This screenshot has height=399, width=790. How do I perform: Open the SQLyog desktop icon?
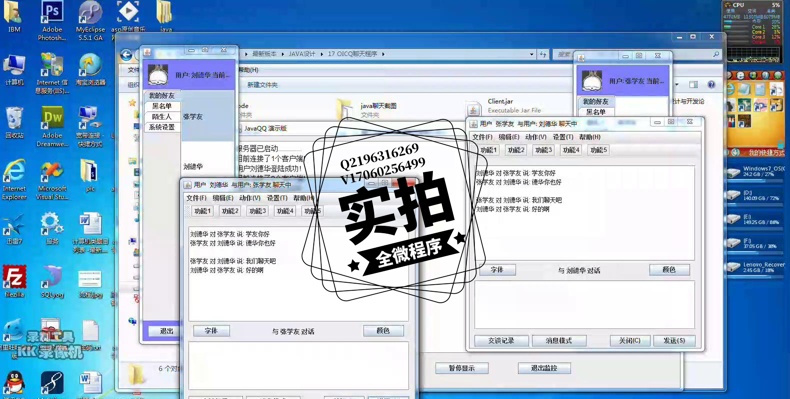(52, 281)
